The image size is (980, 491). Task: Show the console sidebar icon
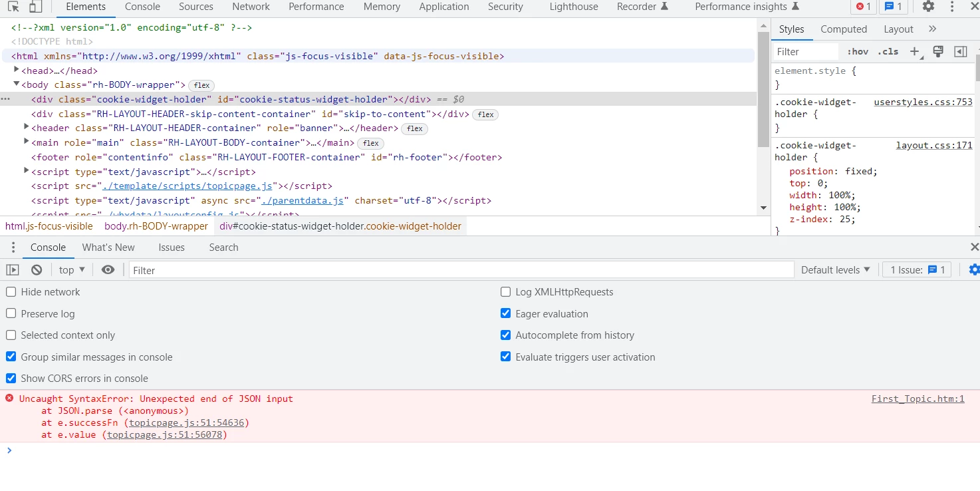pyautogui.click(x=13, y=269)
